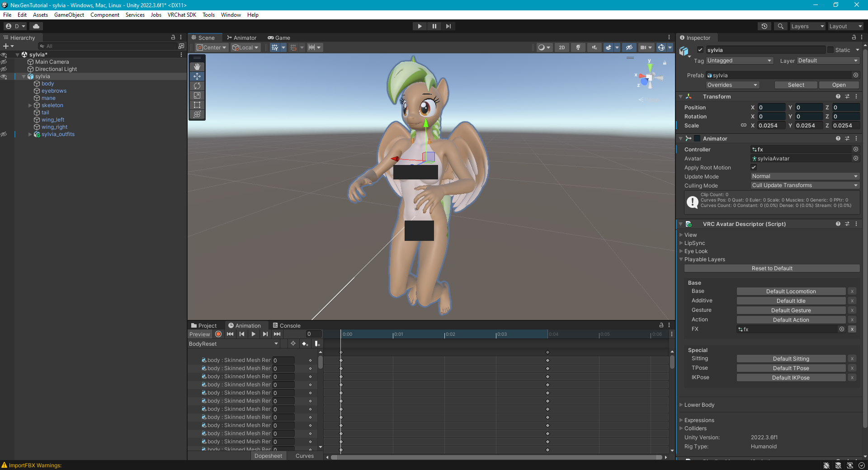868x470 pixels.
Task: Toggle Animator component enabled checkbox
Action: coord(697,138)
